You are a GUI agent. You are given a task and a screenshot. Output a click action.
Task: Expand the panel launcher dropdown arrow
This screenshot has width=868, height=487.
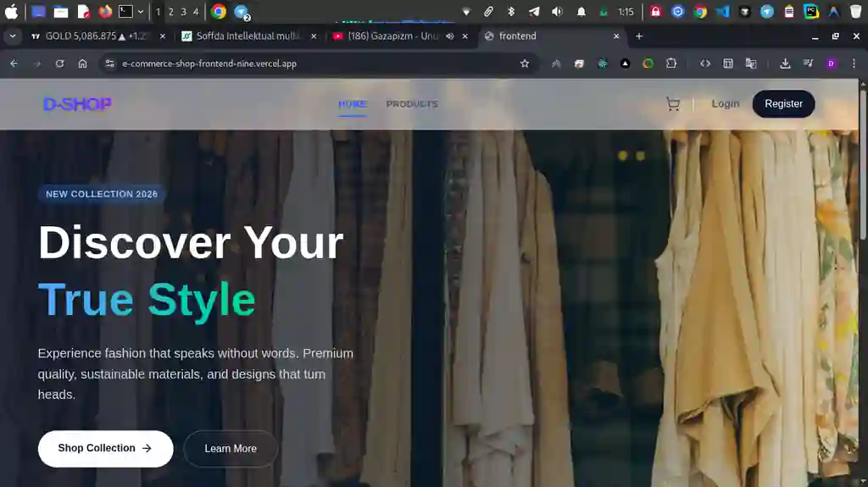pyautogui.click(x=140, y=12)
